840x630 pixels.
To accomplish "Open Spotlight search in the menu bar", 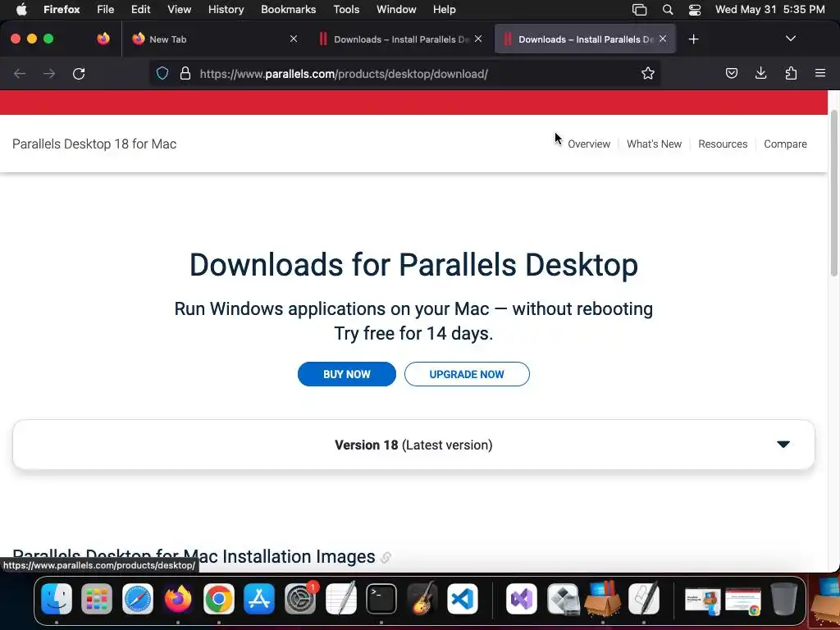I will [x=668, y=10].
